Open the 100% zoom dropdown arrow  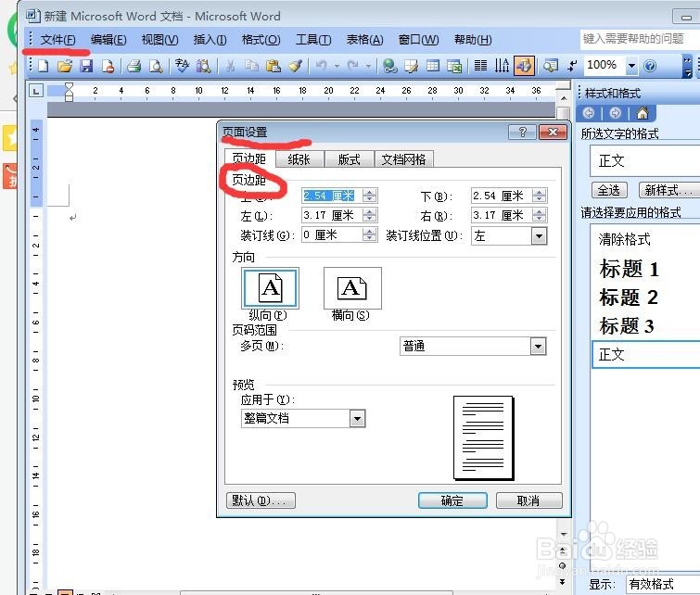(631, 66)
